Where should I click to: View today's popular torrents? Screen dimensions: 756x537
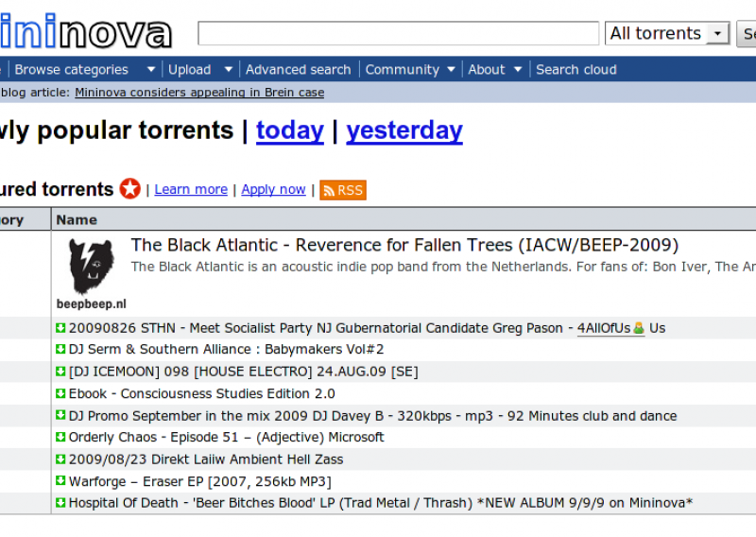click(290, 130)
